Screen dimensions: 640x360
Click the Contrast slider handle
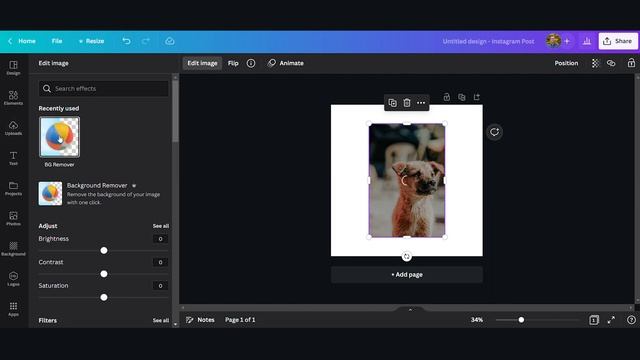(104, 274)
